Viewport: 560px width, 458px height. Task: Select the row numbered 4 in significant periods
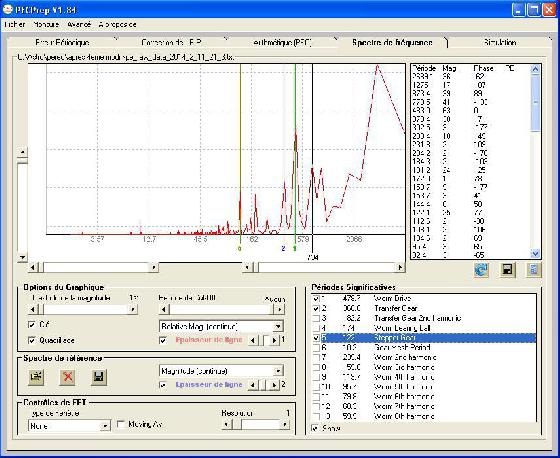tap(424, 328)
